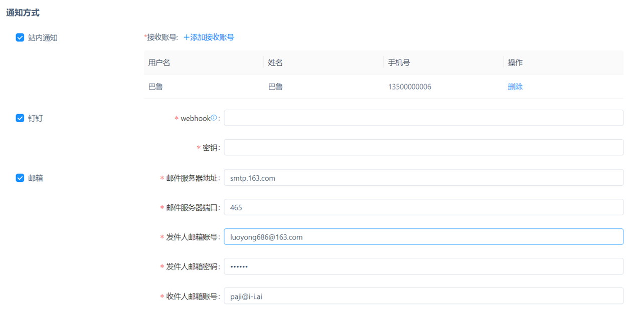Click the 邮件服务器端口 field showing 465

pyautogui.click(x=423, y=207)
